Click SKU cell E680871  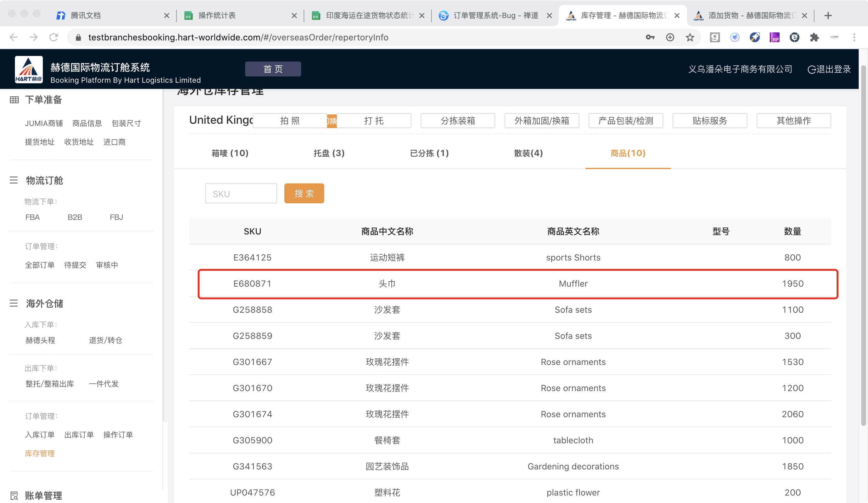253,284
